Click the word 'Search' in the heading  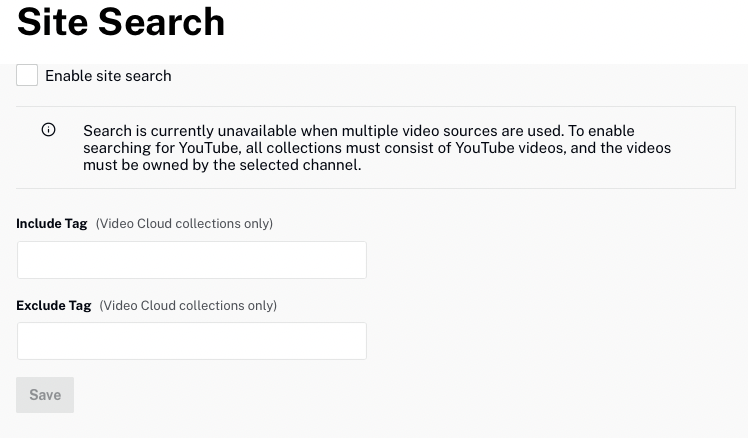click(162, 21)
